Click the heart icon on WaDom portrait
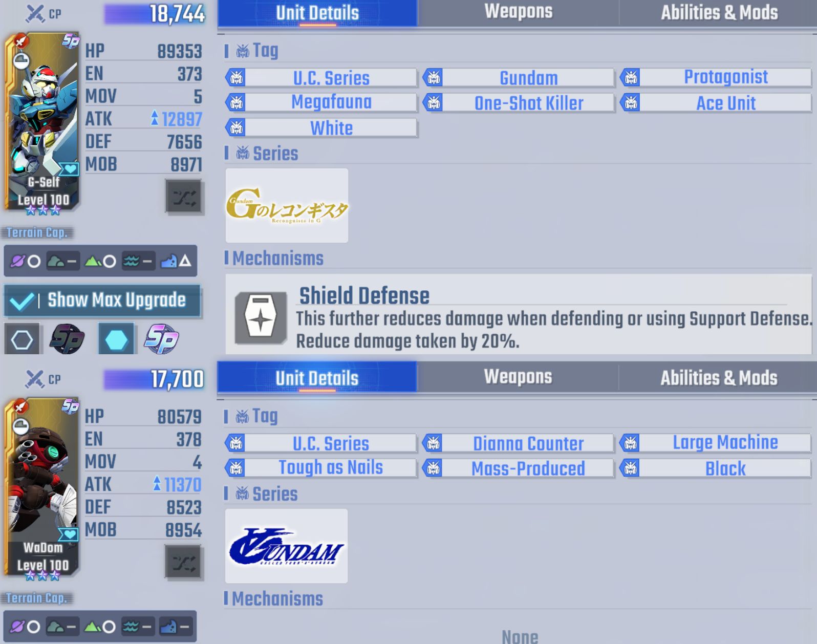817x644 pixels. click(x=69, y=534)
